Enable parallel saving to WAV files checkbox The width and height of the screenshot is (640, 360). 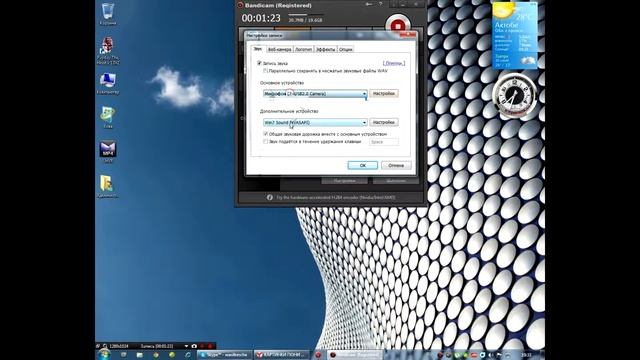point(265,71)
